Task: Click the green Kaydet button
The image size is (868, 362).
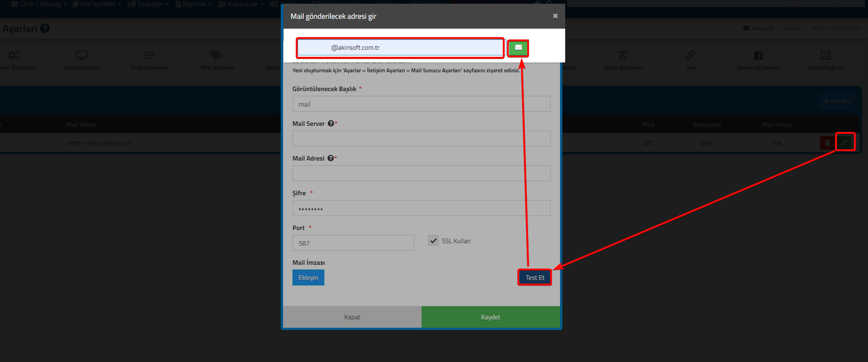Action: 491,317
